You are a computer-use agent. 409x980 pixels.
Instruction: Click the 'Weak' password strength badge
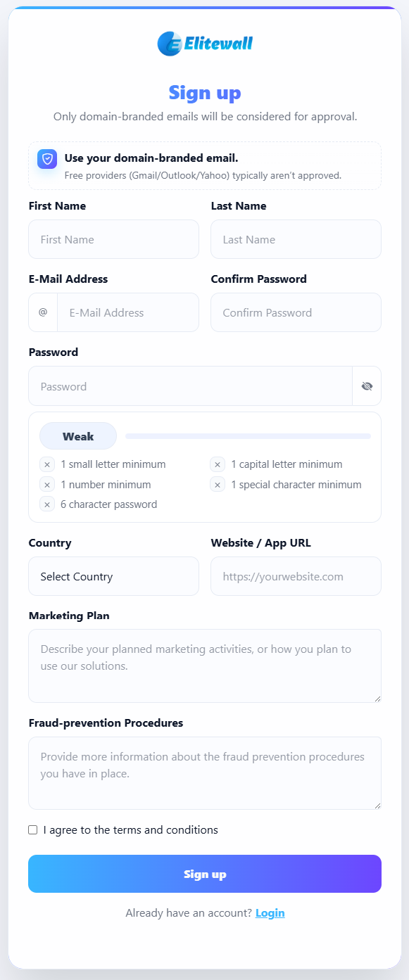click(78, 435)
